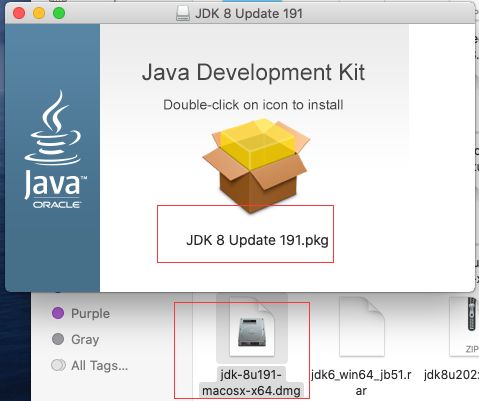Click the Java Oracle logo in sidebar
This screenshot has height=401, width=479.
(55, 150)
